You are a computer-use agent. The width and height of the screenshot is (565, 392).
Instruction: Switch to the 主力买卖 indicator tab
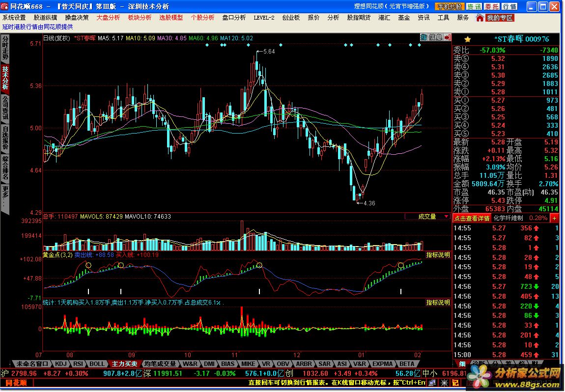[124, 364]
